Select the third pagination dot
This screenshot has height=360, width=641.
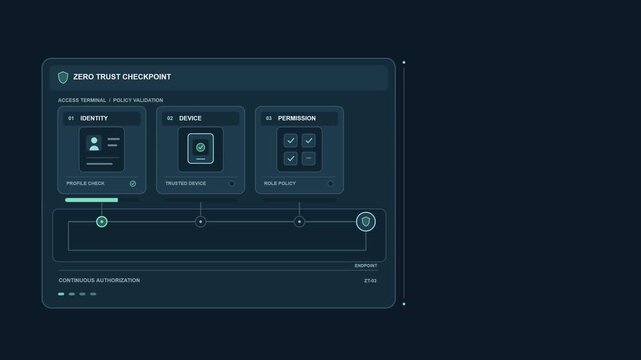click(83, 294)
